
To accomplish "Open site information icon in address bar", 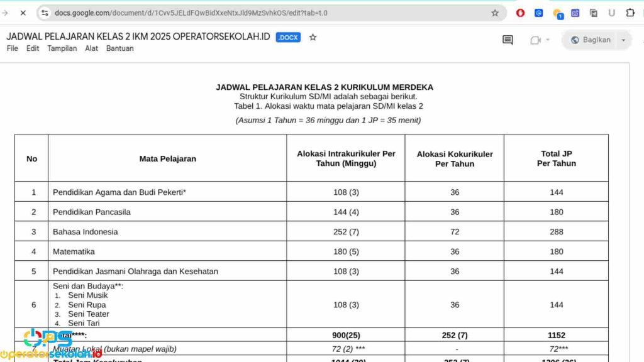I will coord(45,13).
